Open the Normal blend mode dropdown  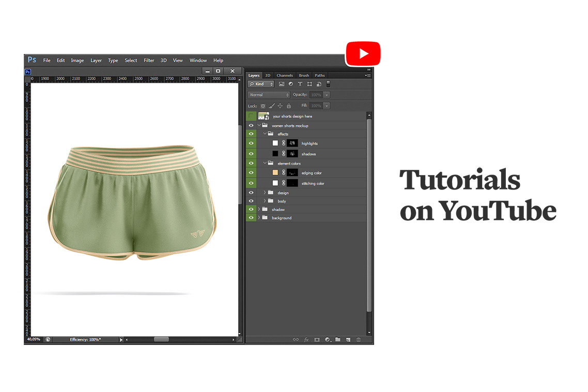(269, 95)
